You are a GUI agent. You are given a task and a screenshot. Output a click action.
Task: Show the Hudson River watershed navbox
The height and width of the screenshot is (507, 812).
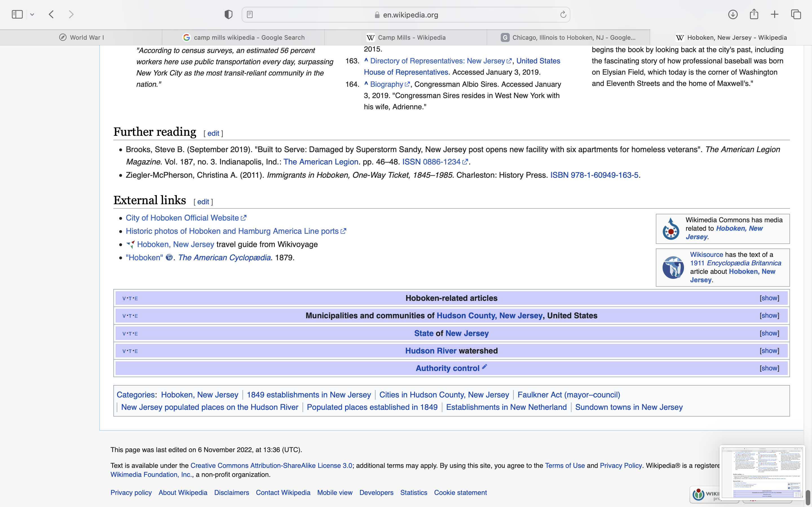tap(769, 351)
